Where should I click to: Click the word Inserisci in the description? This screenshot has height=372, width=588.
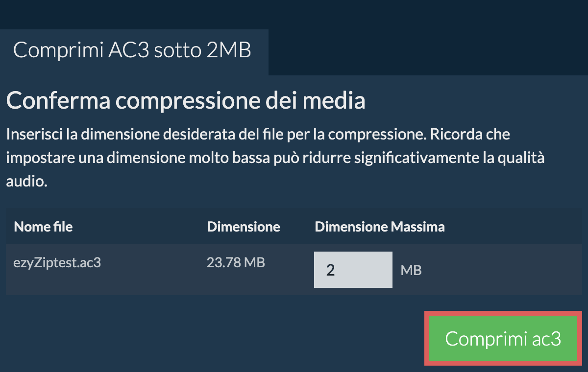[x=30, y=134]
